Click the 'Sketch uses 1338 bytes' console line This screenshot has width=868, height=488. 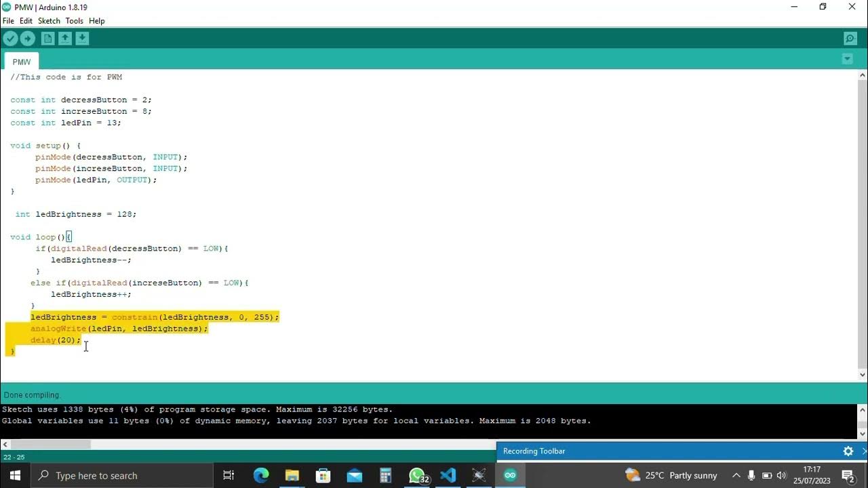coord(197,409)
